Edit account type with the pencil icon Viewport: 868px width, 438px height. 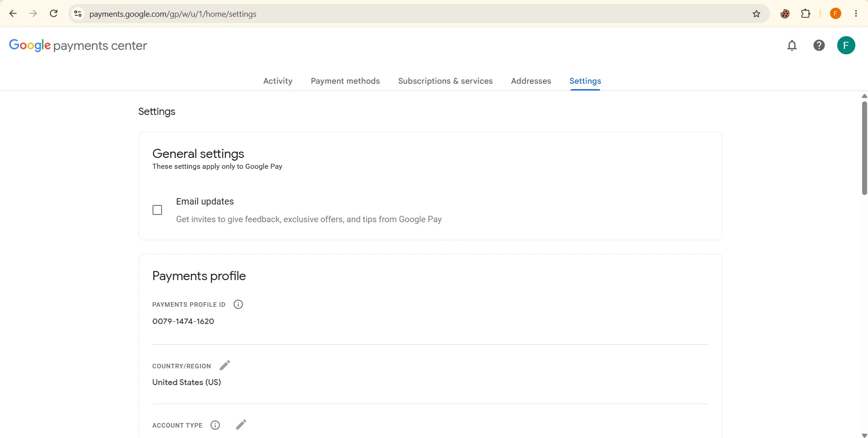[241, 424]
